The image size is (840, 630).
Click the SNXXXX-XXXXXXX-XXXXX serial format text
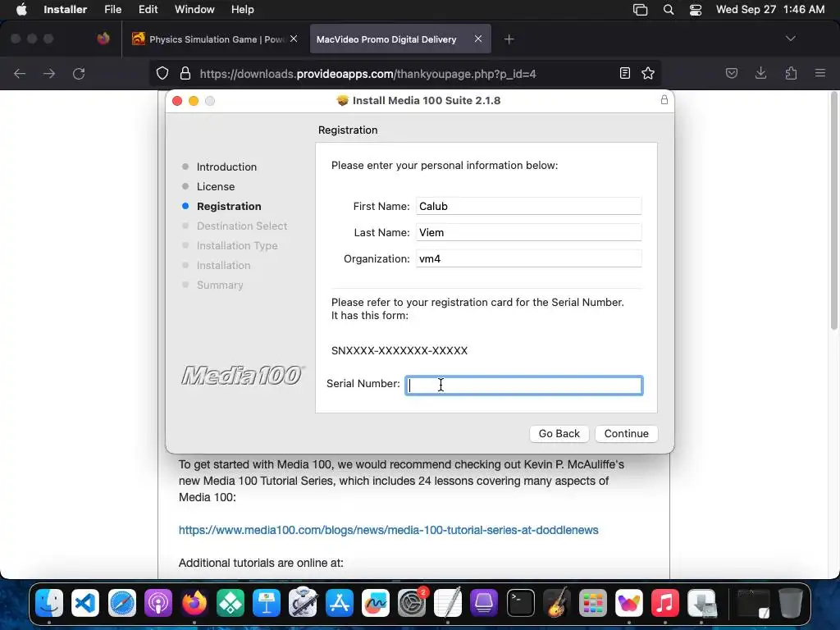tap(399, 350)
